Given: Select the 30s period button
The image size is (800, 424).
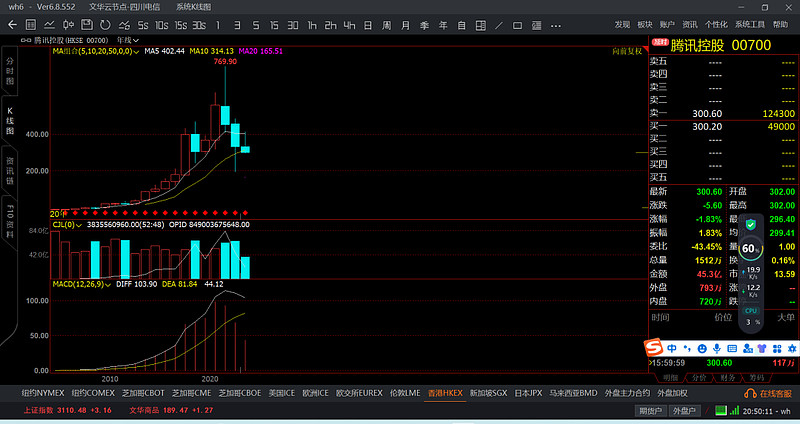Looking at the screenshot, I should (x=199, y=25).
